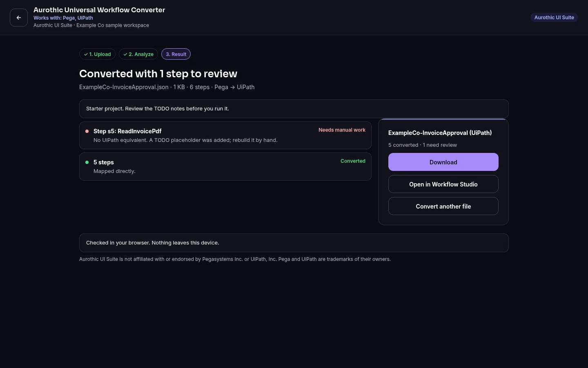Click the Works with: Pega, UiPath subtitle
The width and height of the screenshot is (588, 368).
tap(63, 18)
